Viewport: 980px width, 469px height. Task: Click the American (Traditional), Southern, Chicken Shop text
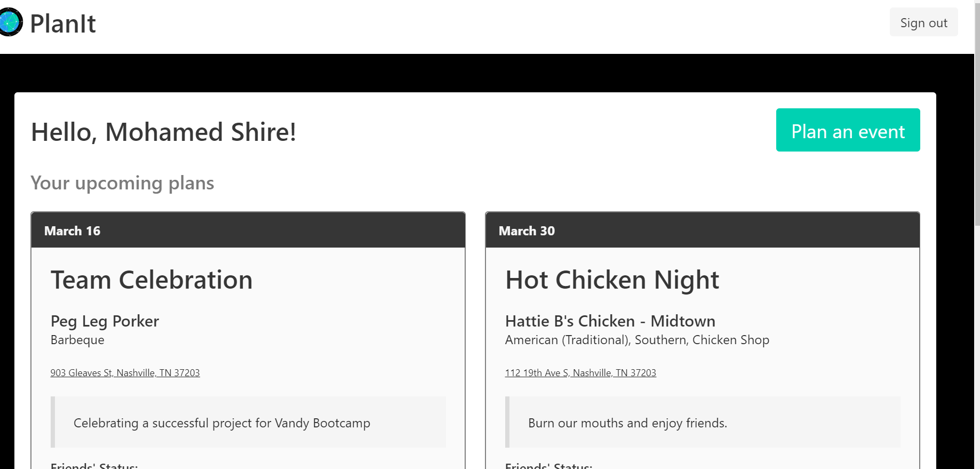click(x=636, y=340)
